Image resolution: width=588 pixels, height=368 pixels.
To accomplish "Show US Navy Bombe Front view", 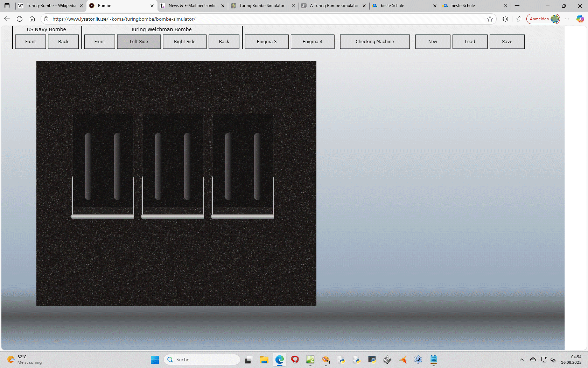I will coord(30,42).
